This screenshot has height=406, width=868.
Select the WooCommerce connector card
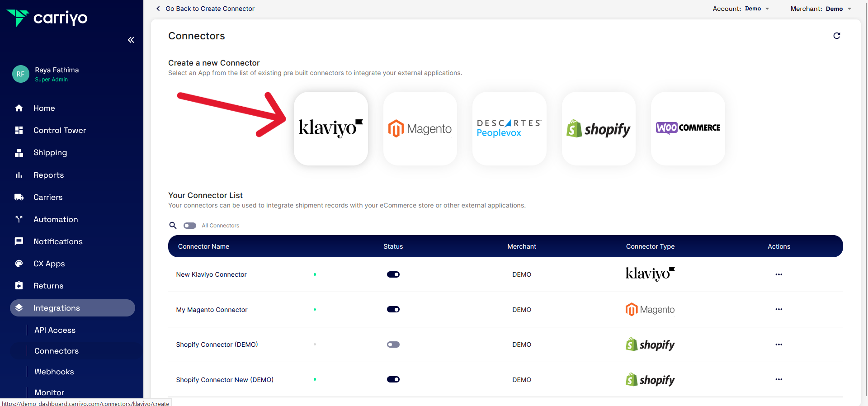coord(688,129)
